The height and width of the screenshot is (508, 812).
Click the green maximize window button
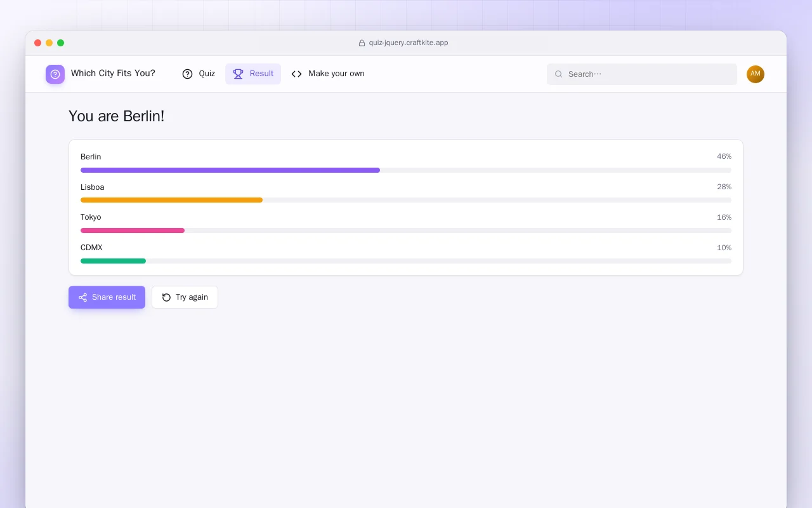tap(61, 43)
